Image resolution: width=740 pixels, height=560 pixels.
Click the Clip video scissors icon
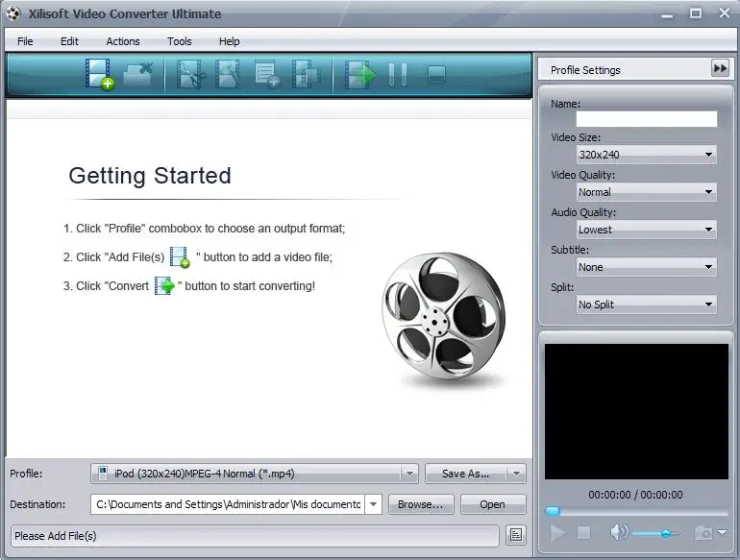[190, 74]
